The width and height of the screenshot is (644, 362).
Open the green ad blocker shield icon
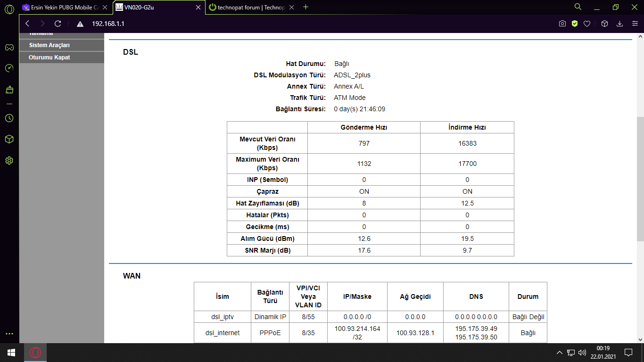[575, 24]
